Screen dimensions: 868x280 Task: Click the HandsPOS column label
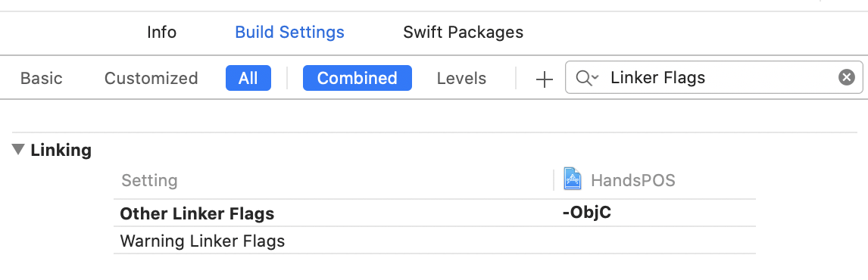[632, 180]
